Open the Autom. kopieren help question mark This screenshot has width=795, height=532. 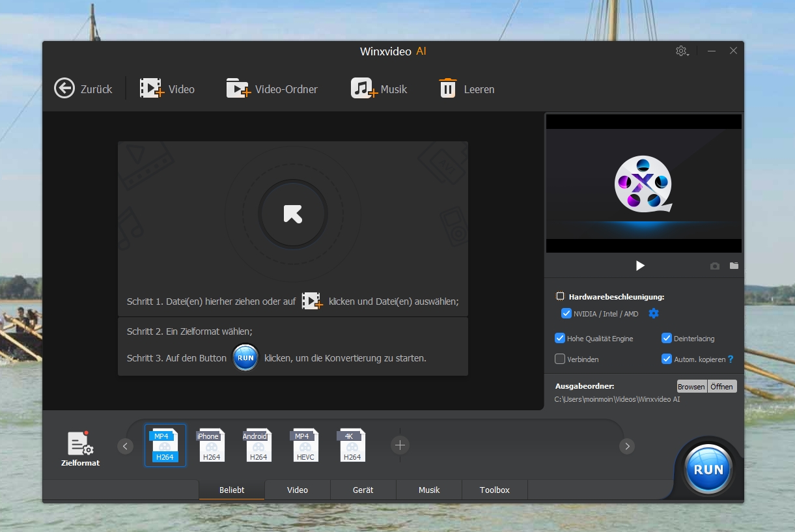pos(731,359)
